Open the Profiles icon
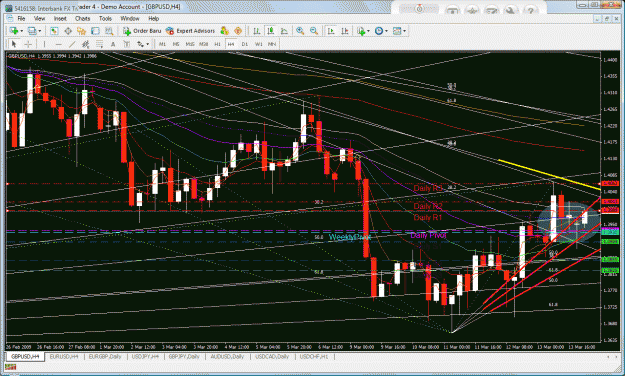Image resolution: width=625 pixels, height=376 pixels. coord(32,31)
